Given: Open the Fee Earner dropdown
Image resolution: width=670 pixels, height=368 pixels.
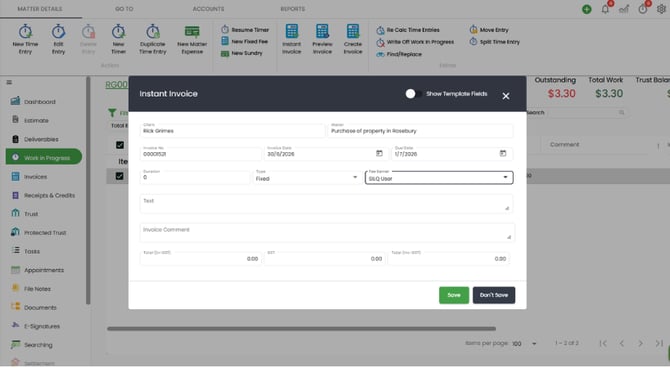Looking at the screenshot, I should (x=439, y=177).
